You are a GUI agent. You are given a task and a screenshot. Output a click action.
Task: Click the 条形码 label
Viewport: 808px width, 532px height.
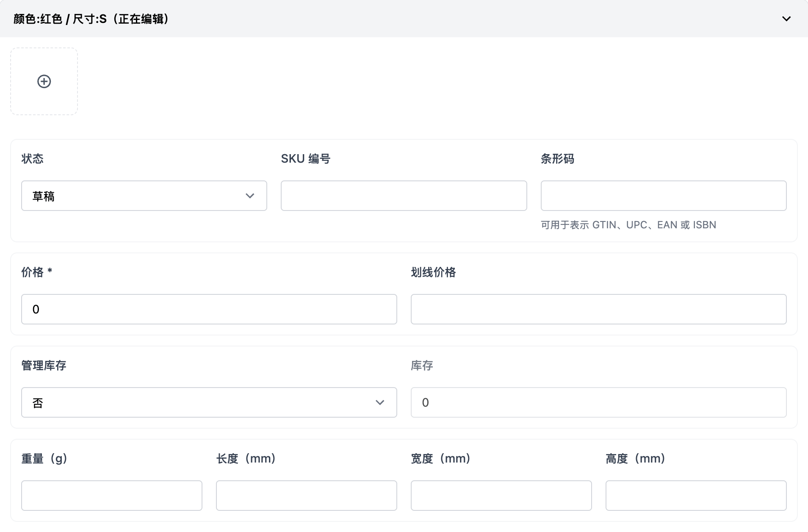[x=557, y=159]
